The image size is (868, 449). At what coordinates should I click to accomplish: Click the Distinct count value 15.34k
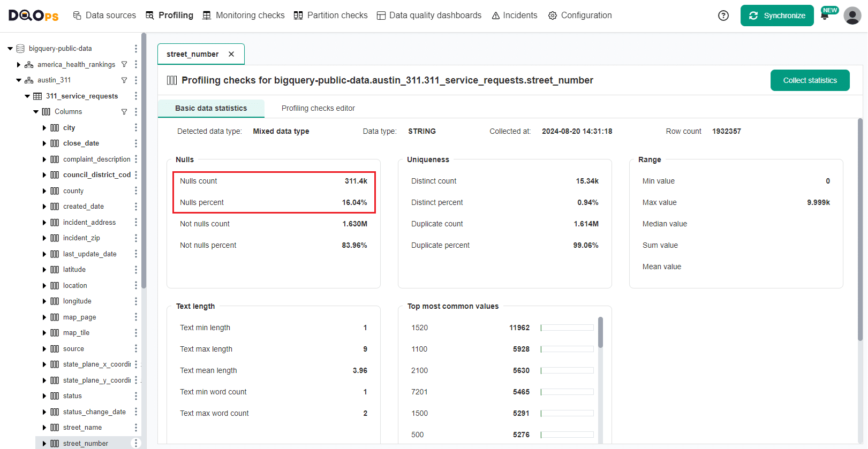point(587,181)
